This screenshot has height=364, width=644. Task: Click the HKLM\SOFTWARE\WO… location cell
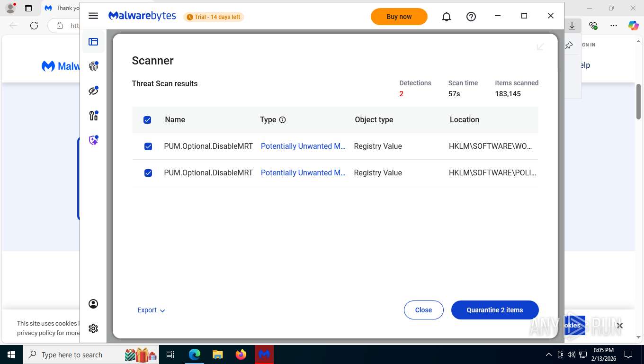click(490, 146)
